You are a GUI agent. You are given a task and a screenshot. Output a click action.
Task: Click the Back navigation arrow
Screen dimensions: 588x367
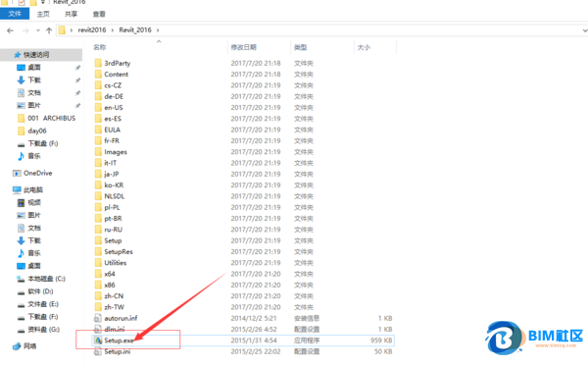[10, 30]
